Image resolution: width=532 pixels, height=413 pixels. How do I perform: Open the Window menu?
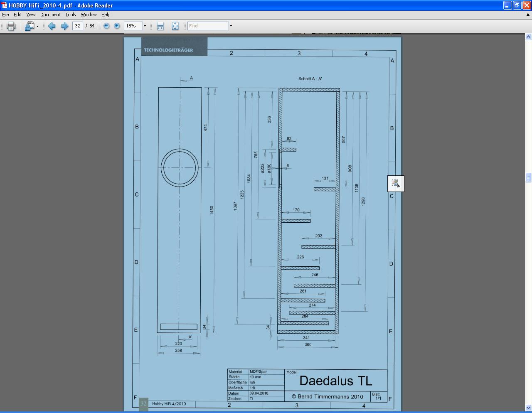coord(89,15)
